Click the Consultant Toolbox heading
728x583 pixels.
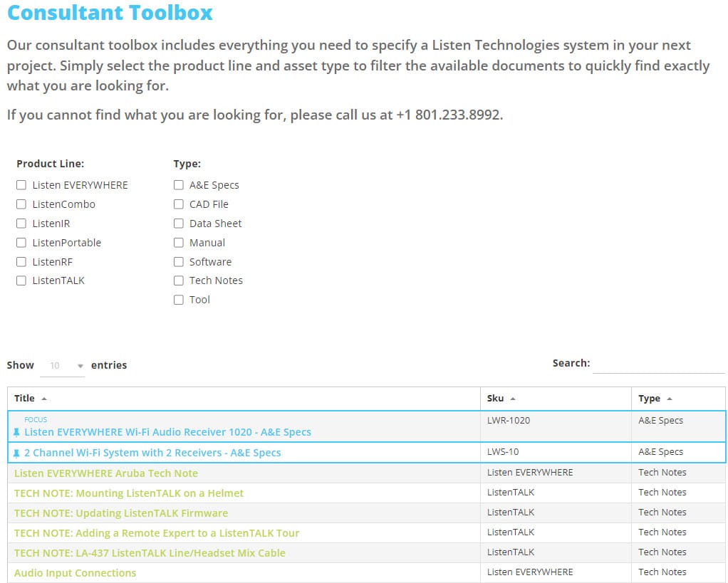point(110,13)
